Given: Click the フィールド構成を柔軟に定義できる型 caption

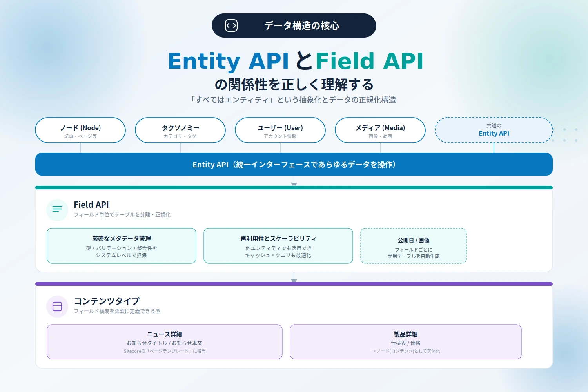Looking at the screenshot, I should click(117, 311).
